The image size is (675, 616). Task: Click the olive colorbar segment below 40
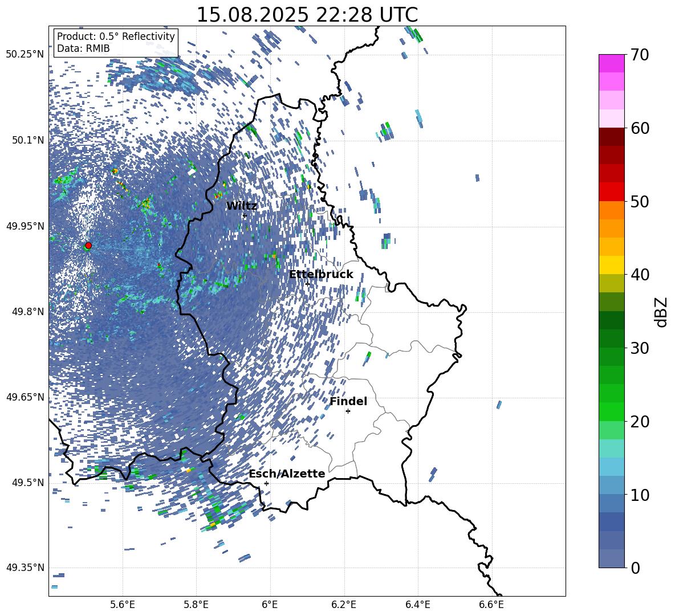(x=611, y=283)
